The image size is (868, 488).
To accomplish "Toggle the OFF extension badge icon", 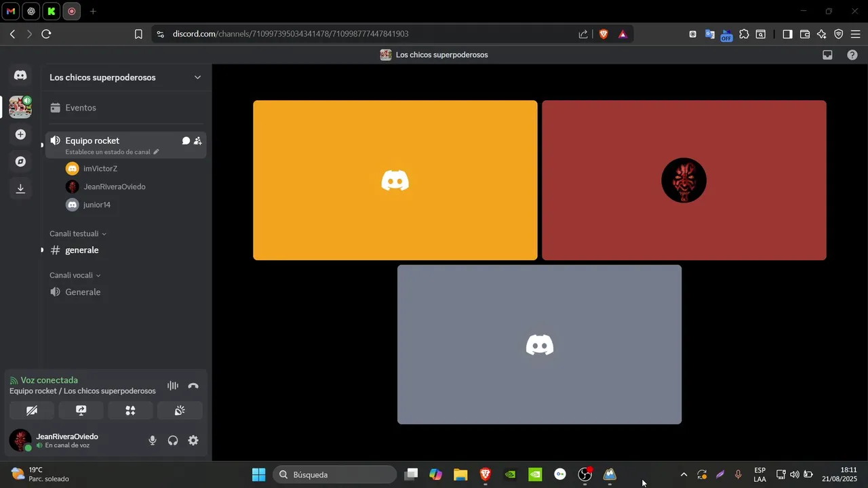I will pyautogui.click(x=726, y=35).
